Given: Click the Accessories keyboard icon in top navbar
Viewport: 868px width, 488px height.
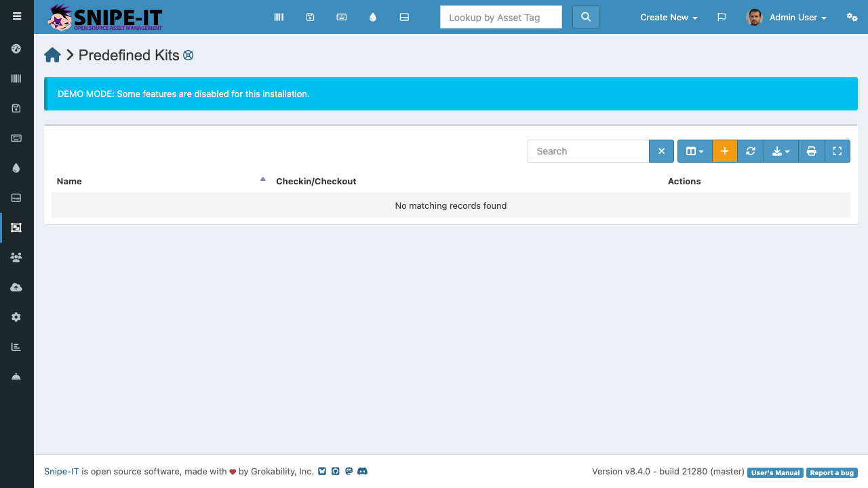Looking at the screenshot, I should click(342, 17).
